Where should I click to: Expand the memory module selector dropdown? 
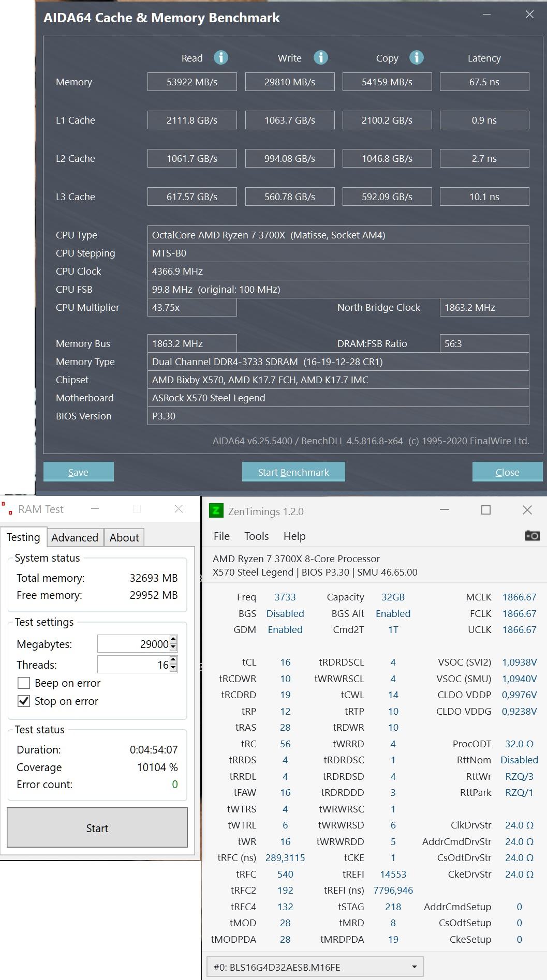414,967
